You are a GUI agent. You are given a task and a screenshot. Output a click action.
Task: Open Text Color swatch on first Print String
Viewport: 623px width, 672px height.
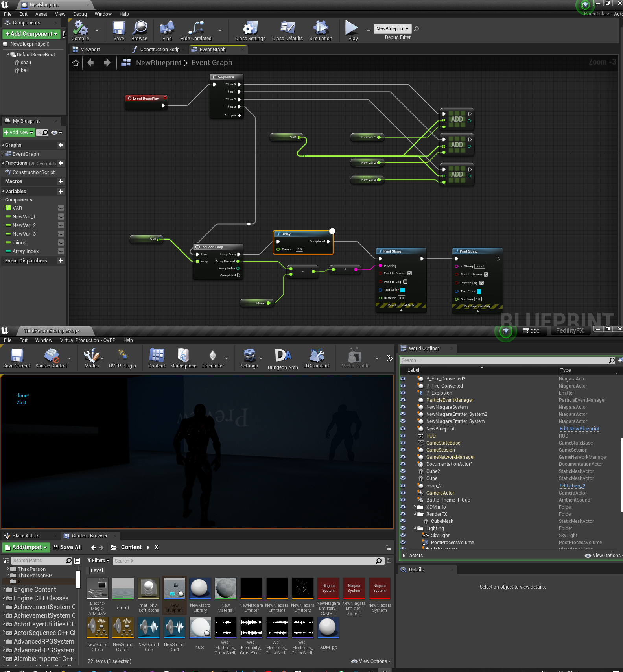[x=402, y=290]
